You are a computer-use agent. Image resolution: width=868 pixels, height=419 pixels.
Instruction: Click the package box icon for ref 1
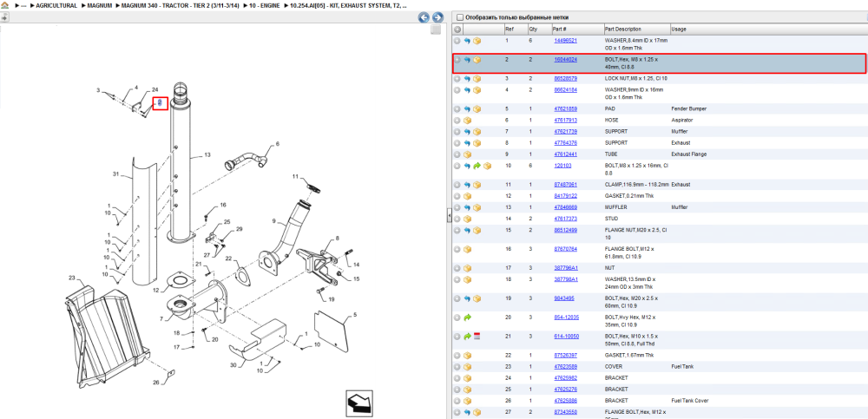(x=477, y=41)
